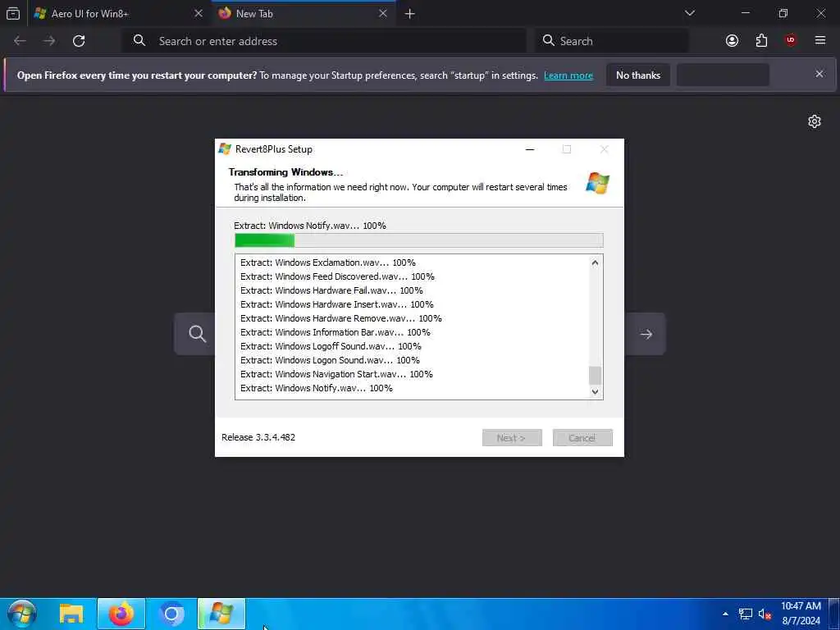Select the Windows Logon Sound.wav log line
The height and width of the screenshot is (630, 840).
(330, 360)
